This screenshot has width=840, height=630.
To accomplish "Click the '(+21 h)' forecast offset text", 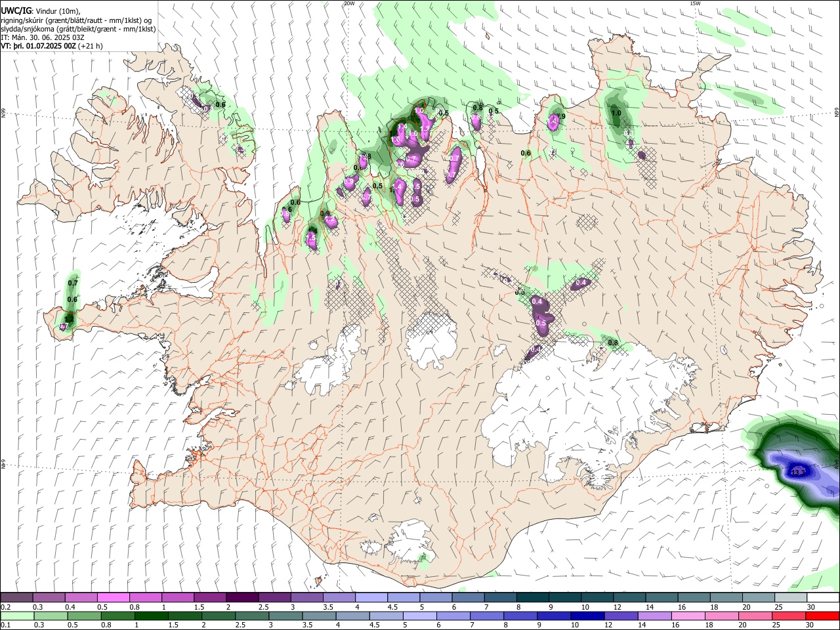I will point(90,46).
